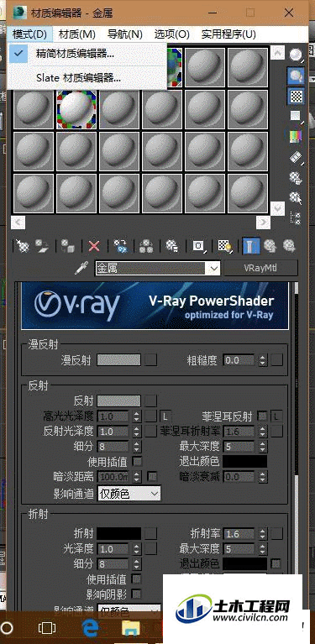Choose 精简材质编辑器... menu entry

pyautogui.click(x=87, y=54)
